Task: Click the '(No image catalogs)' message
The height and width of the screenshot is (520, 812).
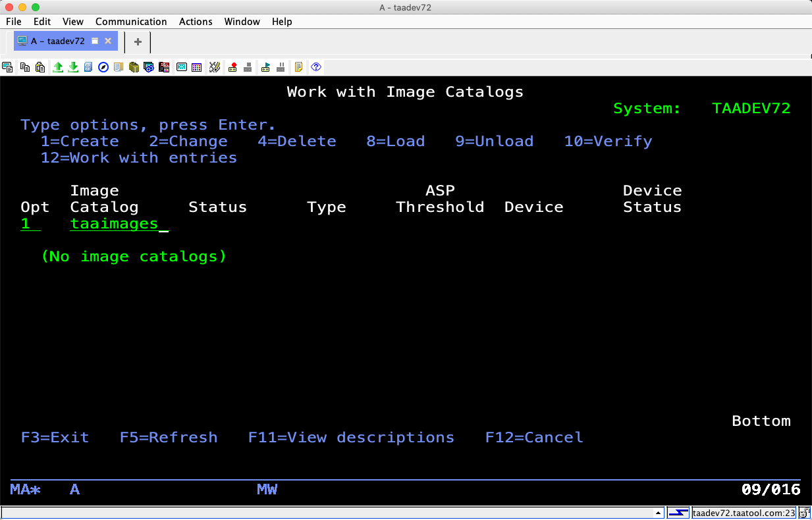Action: click(x=134, y=257)
